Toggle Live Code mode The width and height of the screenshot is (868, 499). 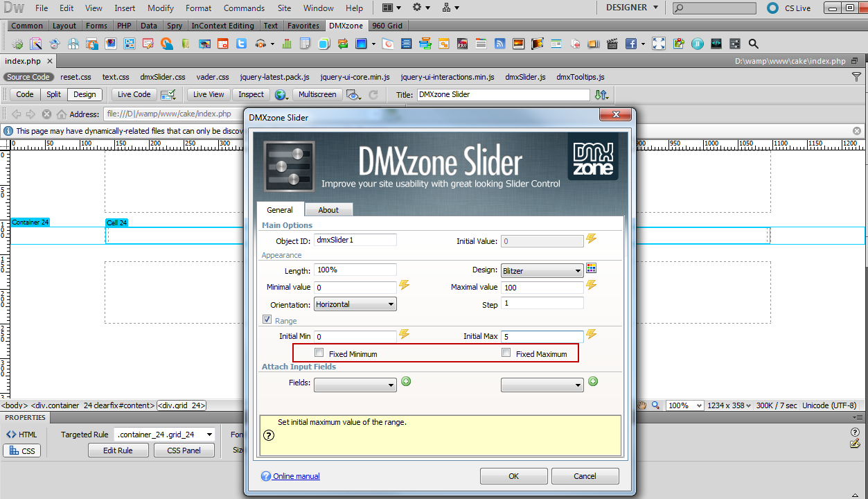[x=134, y=94]
